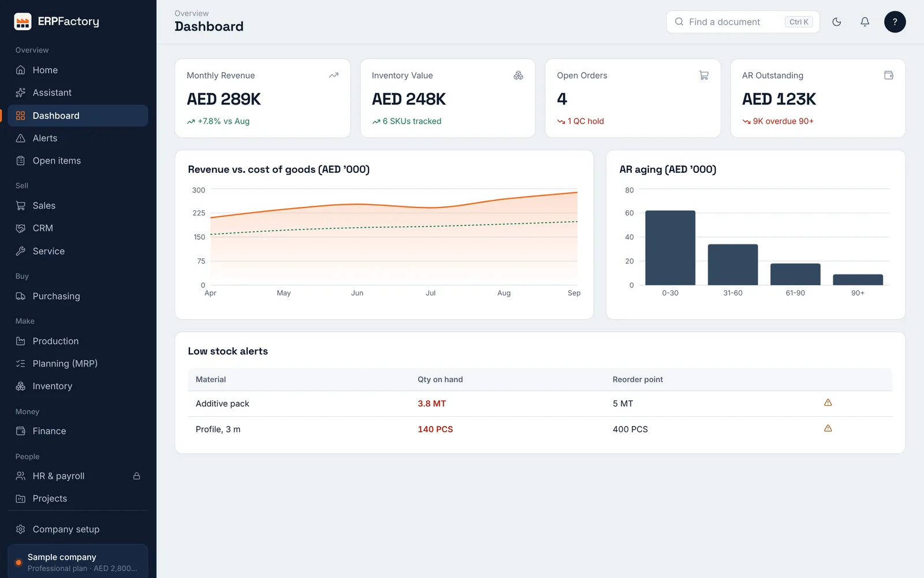The height and width of the screenshot is (578, 924).
Task: Click the 0-30 bar in AR aging chart
Action: (670, 248)
